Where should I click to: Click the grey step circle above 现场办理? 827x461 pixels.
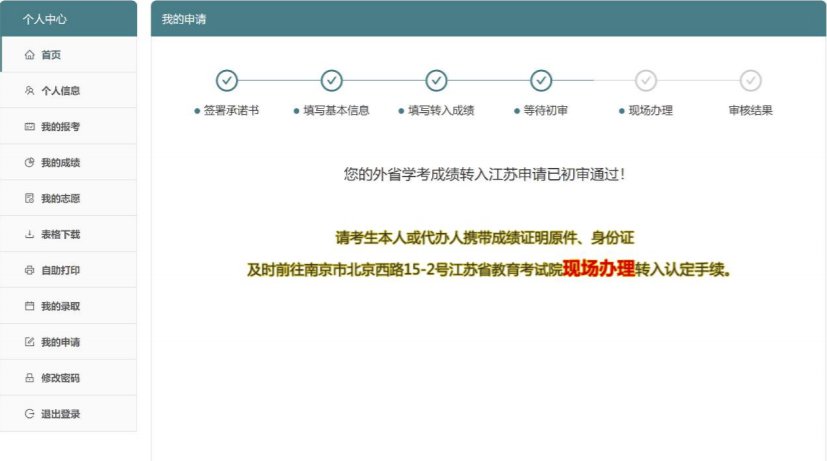coord(646,81)
